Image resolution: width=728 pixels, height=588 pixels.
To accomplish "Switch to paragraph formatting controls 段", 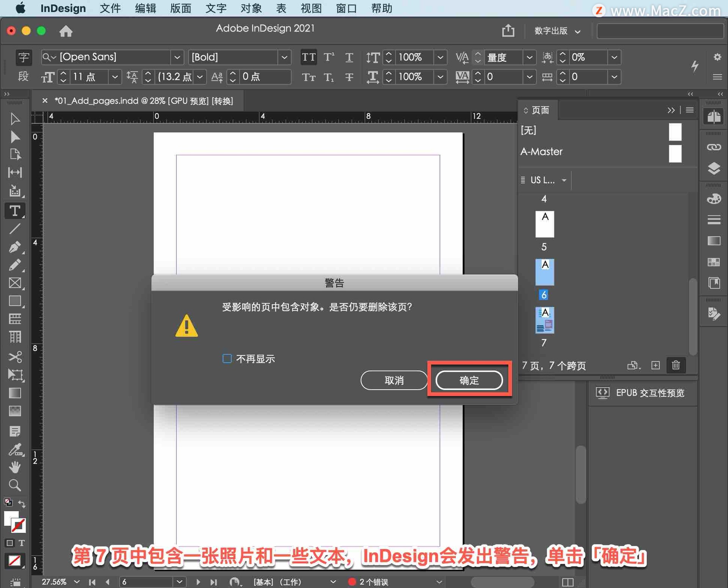I will pyautogui.click(x=23, y=77).
